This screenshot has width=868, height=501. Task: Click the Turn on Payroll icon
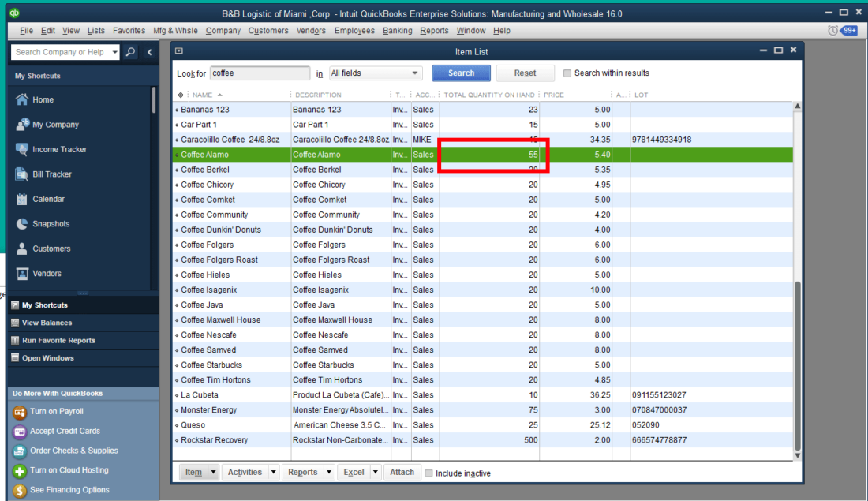click(x=20, y=412)
